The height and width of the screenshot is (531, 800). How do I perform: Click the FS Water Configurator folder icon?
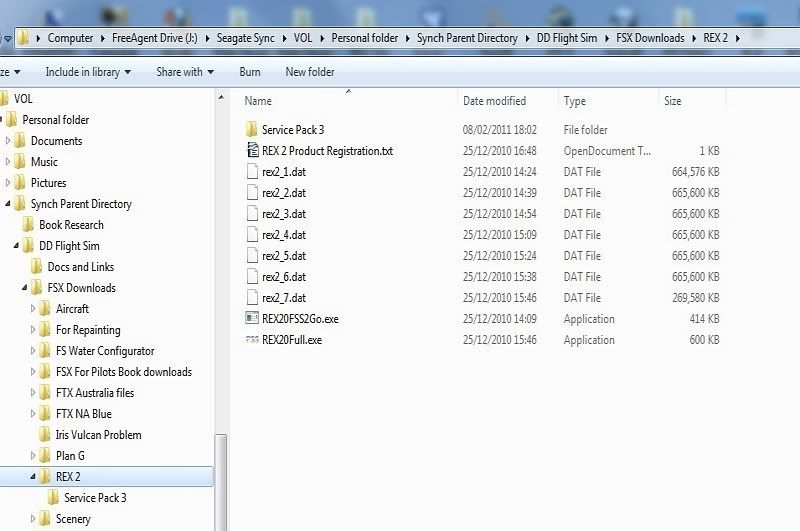[45, 351]
